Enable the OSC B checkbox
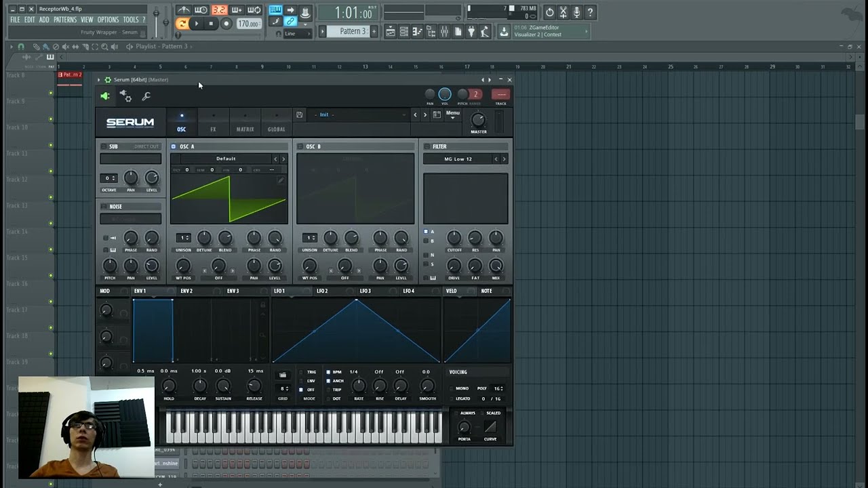The height and width of the screenshot is (488, 868). tap(300, 146)
